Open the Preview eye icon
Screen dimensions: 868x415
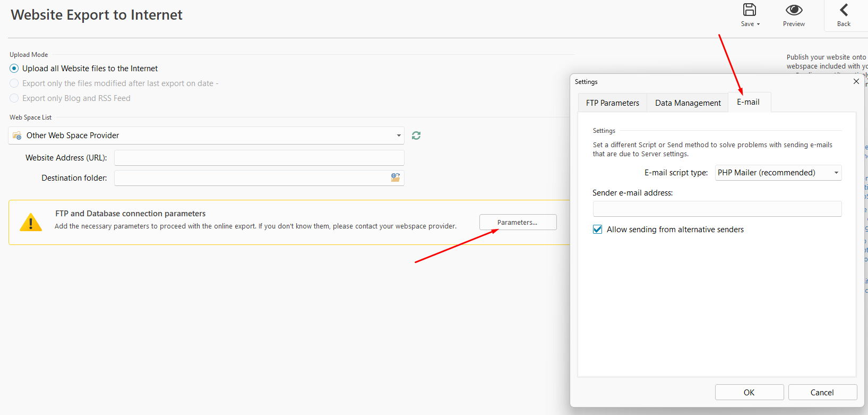(794, 10)
